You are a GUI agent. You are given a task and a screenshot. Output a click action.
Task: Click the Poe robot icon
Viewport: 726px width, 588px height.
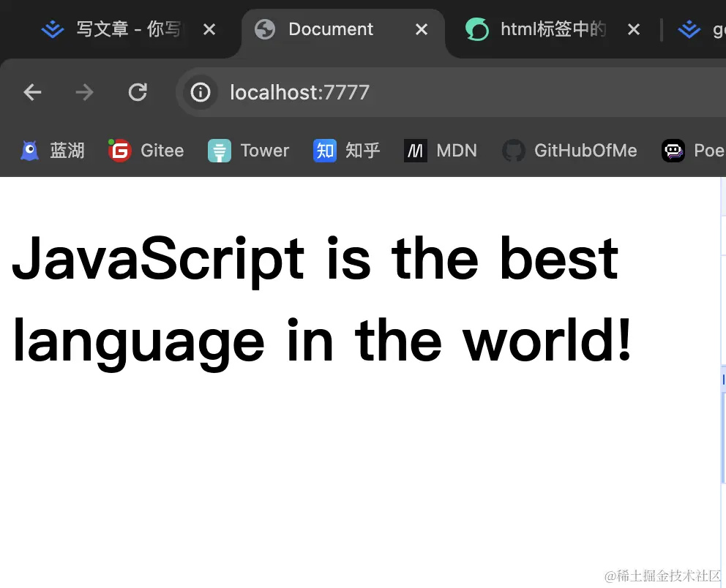click(x=673, y=151)
